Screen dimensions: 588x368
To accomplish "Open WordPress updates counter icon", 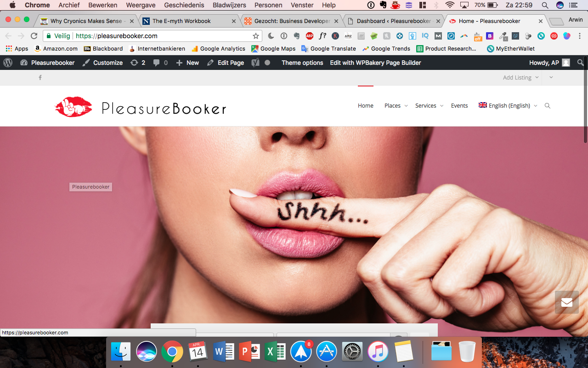I will click(138, 63).
